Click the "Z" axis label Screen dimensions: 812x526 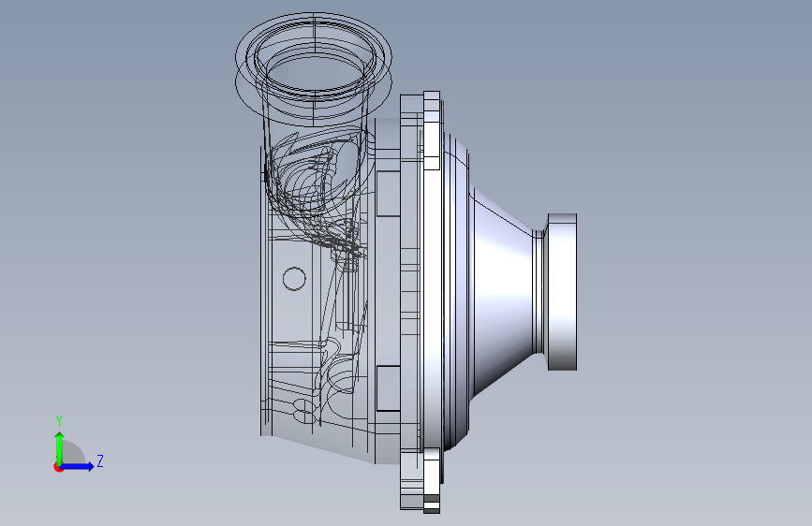(100, 460)
